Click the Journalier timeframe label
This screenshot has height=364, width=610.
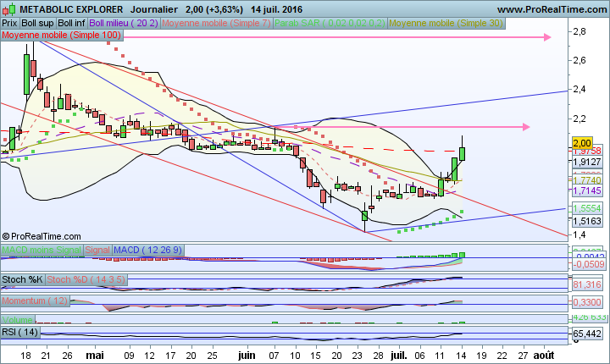[154, 9]
